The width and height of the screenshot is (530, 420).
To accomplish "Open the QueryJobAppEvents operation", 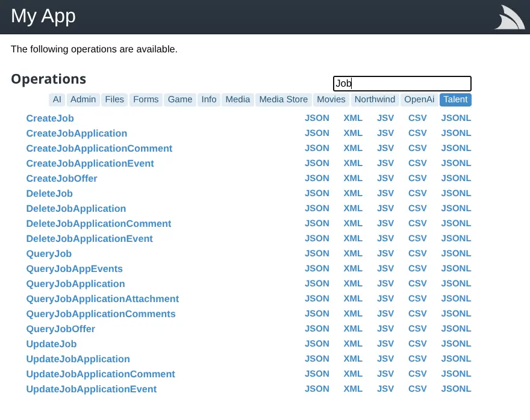I will (74, 269).
